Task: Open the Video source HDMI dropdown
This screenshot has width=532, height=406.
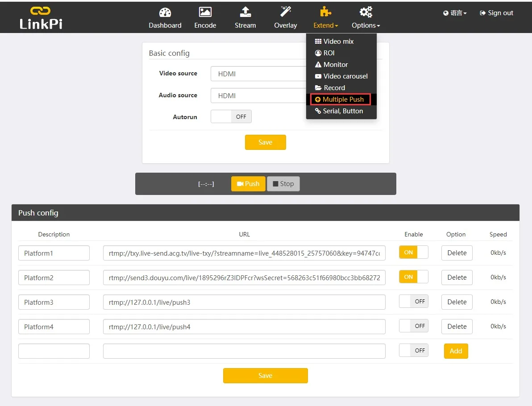Action: [258, 74]
